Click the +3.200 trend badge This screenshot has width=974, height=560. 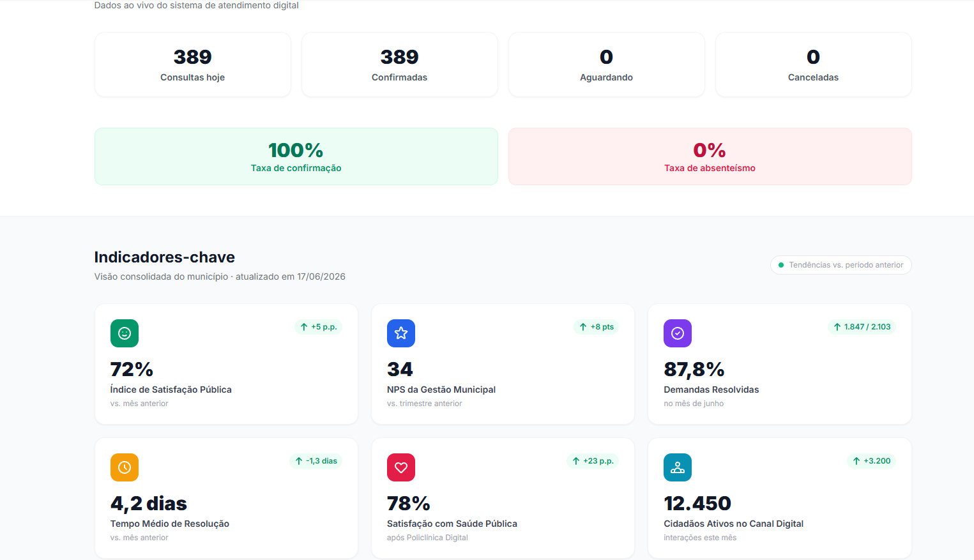871,461
